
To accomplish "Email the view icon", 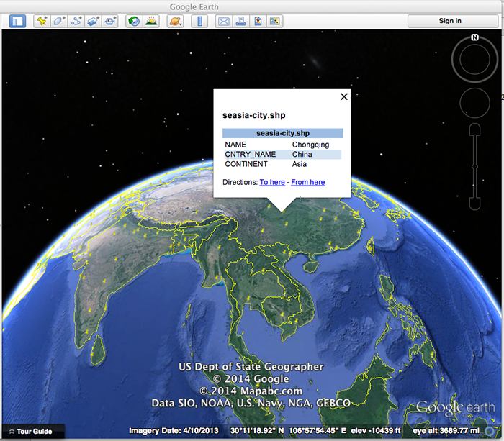I will 224,21.
